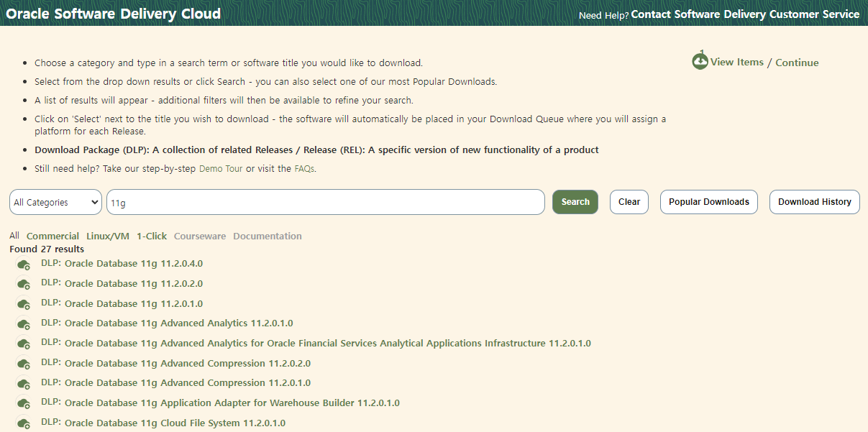Select the Linux/VM filter tab
Viewport: 868px width, 432px height.
[x=108, y=236]
